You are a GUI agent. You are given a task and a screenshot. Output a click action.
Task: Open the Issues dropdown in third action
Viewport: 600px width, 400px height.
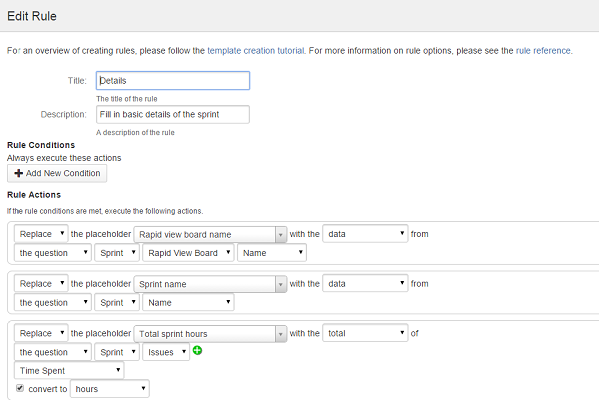(x=165, y=352)
